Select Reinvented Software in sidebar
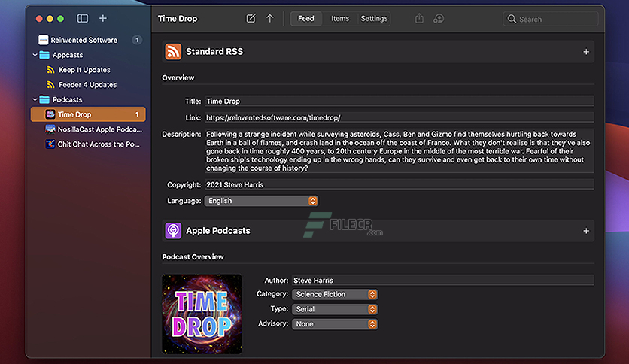629x364 pixels. point(88,40)
